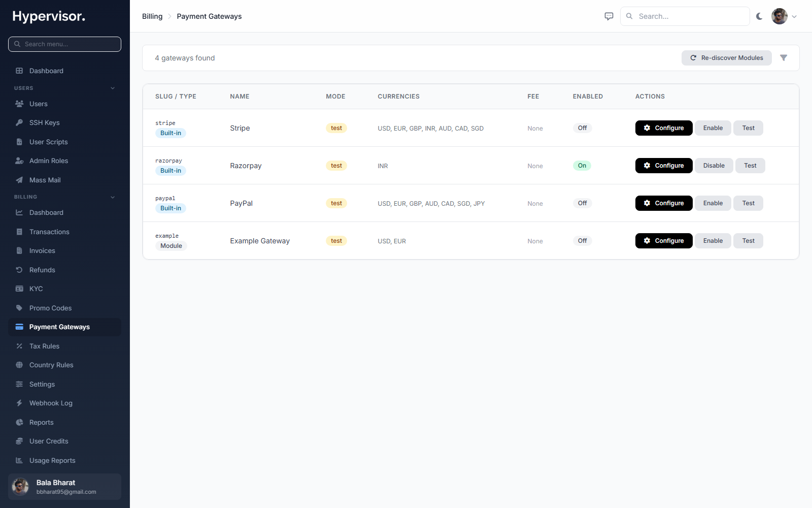The height and width of the screenshot is (508, 812).
Task: Click the Tax Rules percent icon
Action: point(19,346)
